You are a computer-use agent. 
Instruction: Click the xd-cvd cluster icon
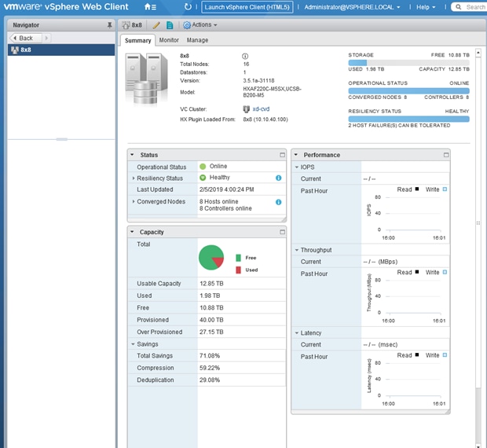point(246,109)
